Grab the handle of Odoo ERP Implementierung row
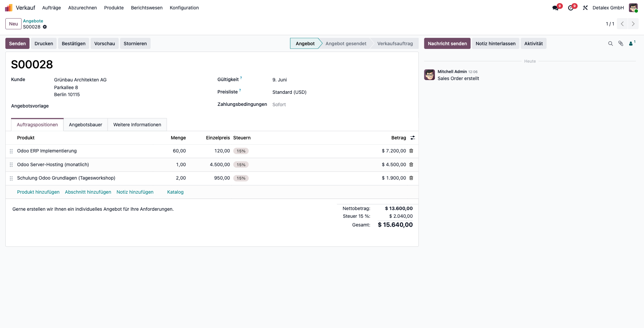 tap(11, 151)
